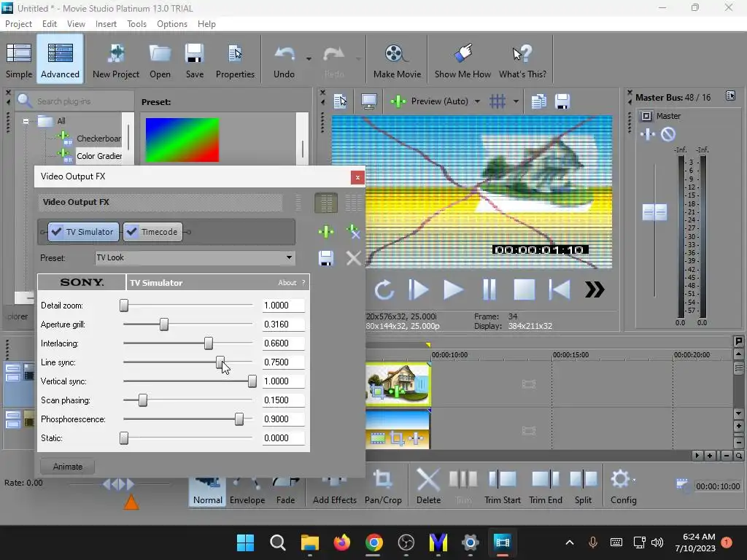This screenshot has height=560, width=747.
Task: Delete the current preset
Action: tap(354, 258)
